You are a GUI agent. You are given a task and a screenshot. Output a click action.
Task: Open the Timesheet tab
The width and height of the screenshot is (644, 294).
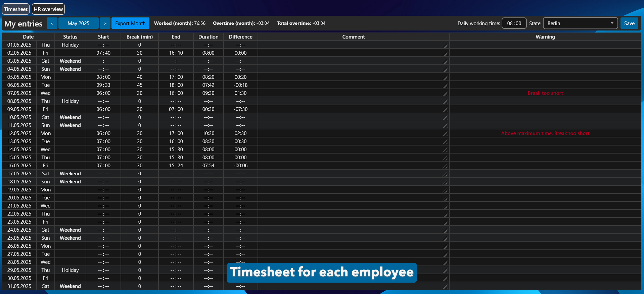(16, 9)
